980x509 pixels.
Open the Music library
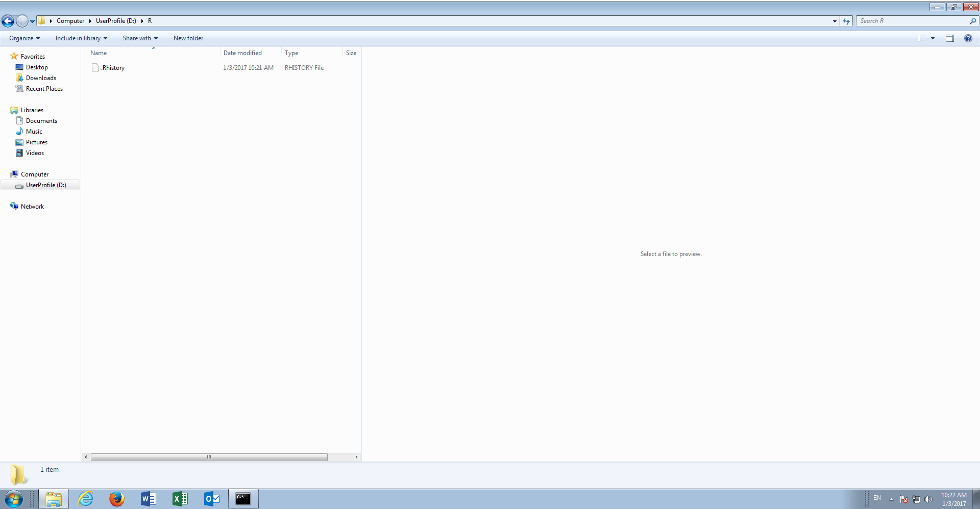pyautogui.click(x=34, y=132)
